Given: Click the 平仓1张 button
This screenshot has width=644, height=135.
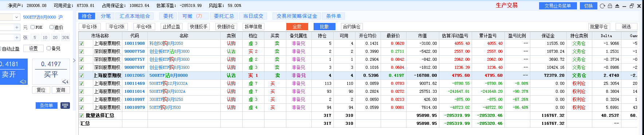Looking at the screenshot, I should click(90, 27).
